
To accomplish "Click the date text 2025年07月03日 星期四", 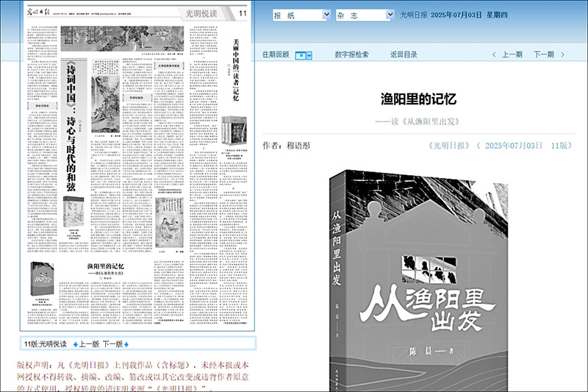I will pos(469,15).
